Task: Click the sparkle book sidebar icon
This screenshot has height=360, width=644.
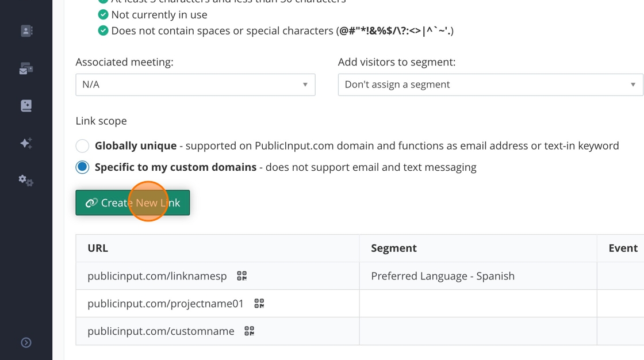Action: click(x=26, y=106)
